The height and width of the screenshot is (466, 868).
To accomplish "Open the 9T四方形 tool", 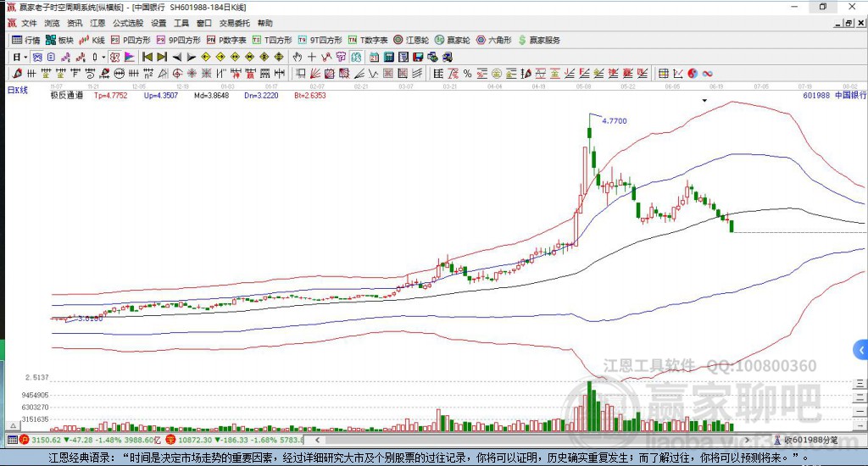I will 320,40.
